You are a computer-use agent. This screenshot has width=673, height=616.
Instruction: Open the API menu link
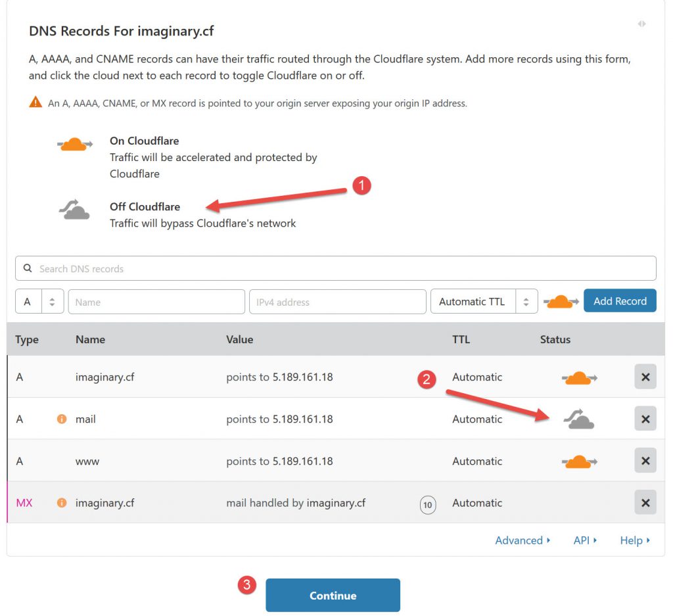point(585,540)
